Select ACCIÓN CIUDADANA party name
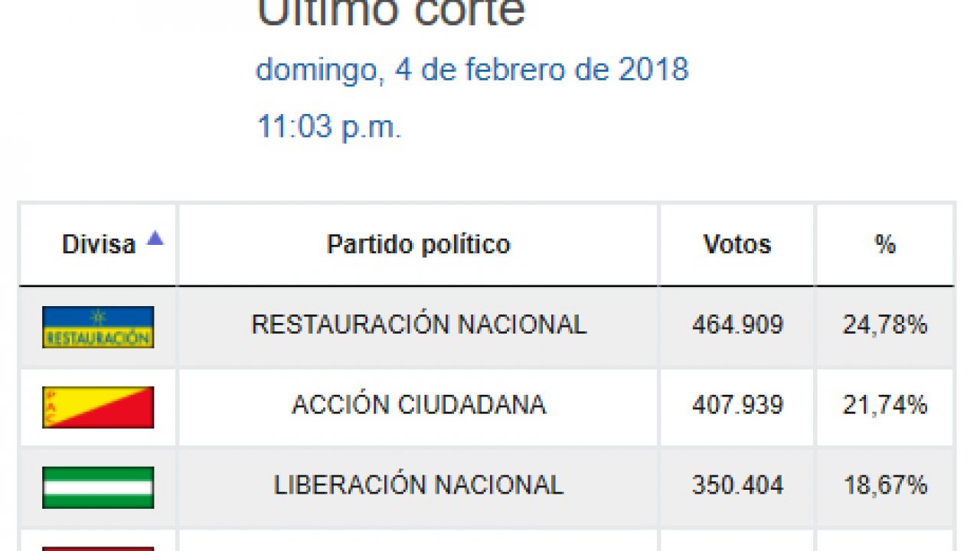 (419, 405)
